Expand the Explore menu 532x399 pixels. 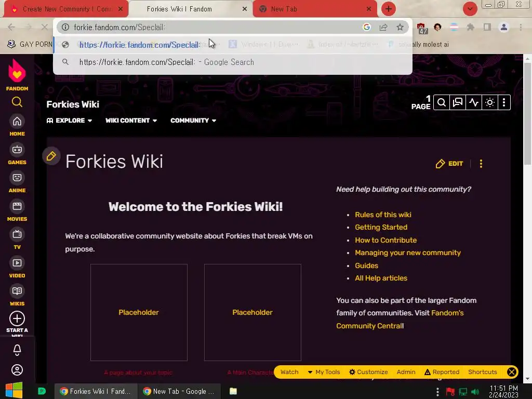(x=69, y=121)
